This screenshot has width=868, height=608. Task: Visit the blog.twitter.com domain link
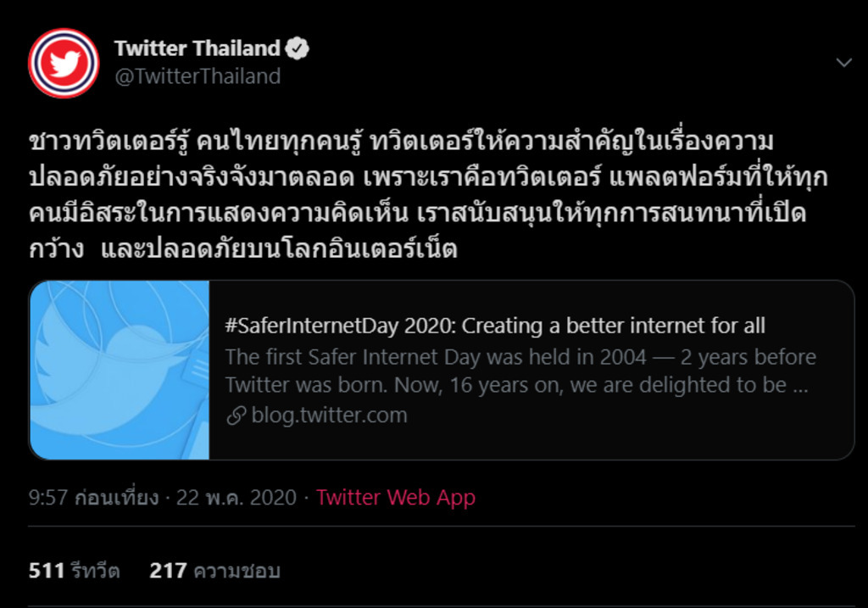329,416
